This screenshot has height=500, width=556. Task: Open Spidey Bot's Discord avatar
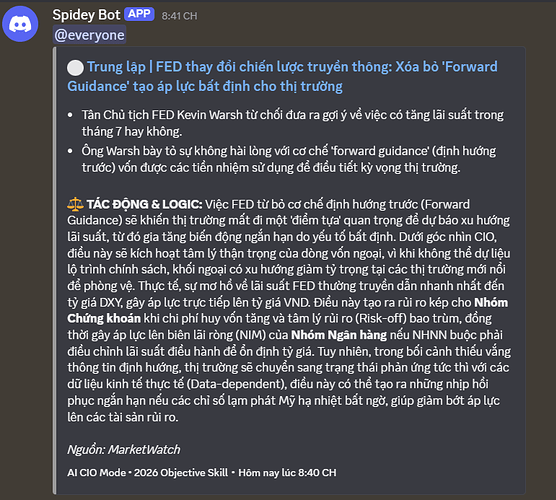click(x=20, y=24)
